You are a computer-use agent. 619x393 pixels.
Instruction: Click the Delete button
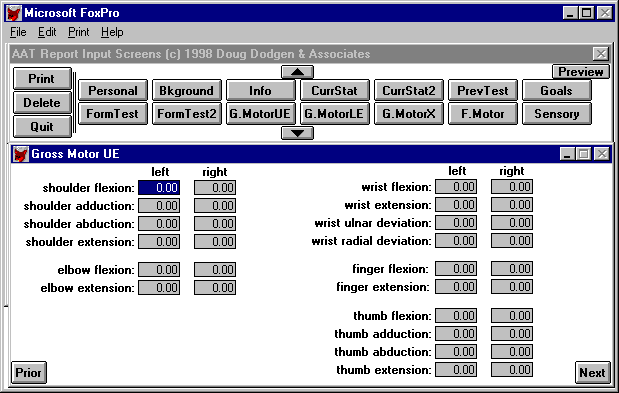[x=42, y=103]
